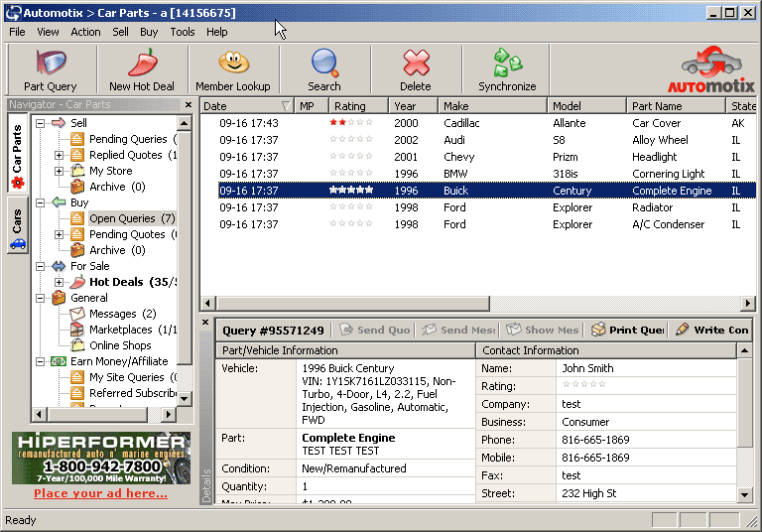762x532 pixels.
Task: Collapse the Earn Money/Affiliate node
Action: coord(41,361)
